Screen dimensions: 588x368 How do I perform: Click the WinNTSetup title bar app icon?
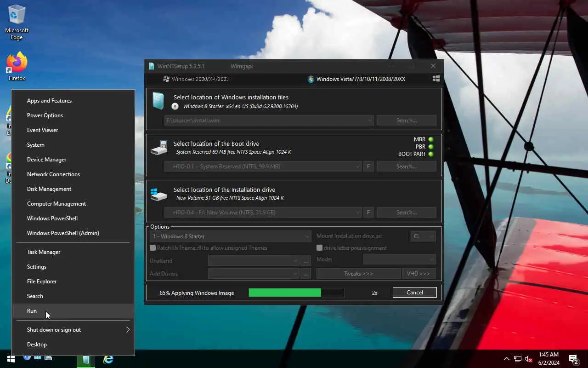tap(152, 66)
